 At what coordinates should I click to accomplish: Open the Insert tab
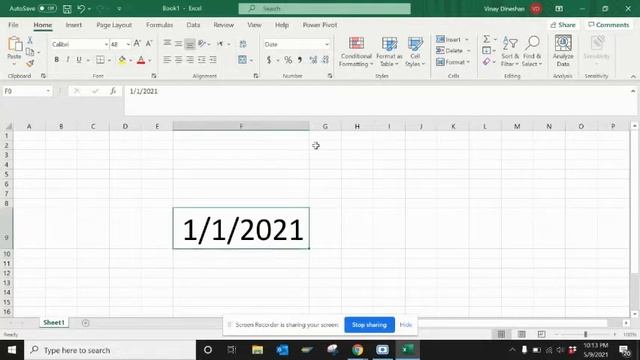[73, 25]
